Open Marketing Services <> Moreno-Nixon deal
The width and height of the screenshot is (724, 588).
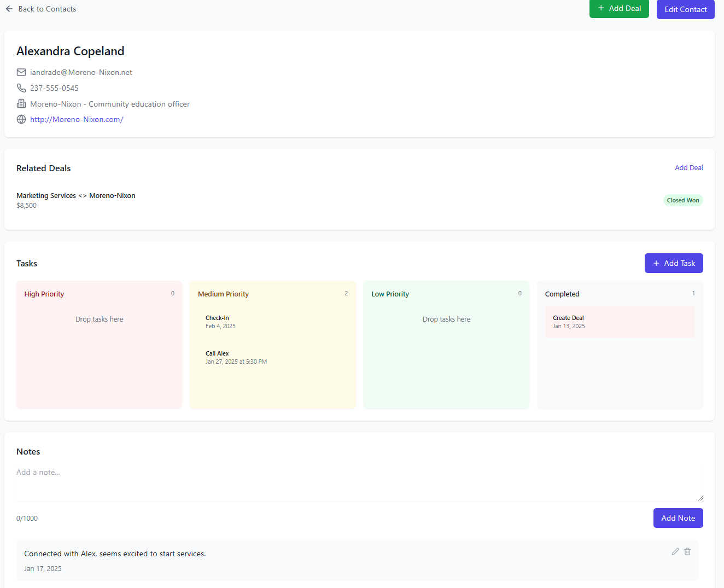[76, 195]
